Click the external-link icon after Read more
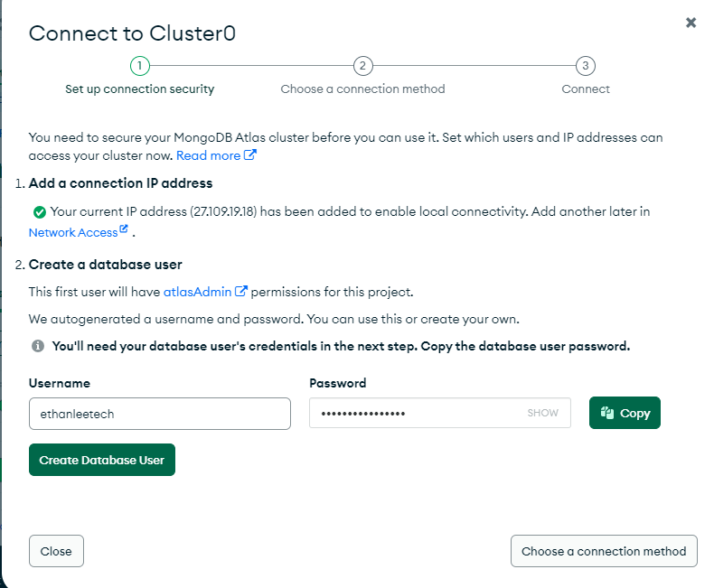 coord(250,155)
